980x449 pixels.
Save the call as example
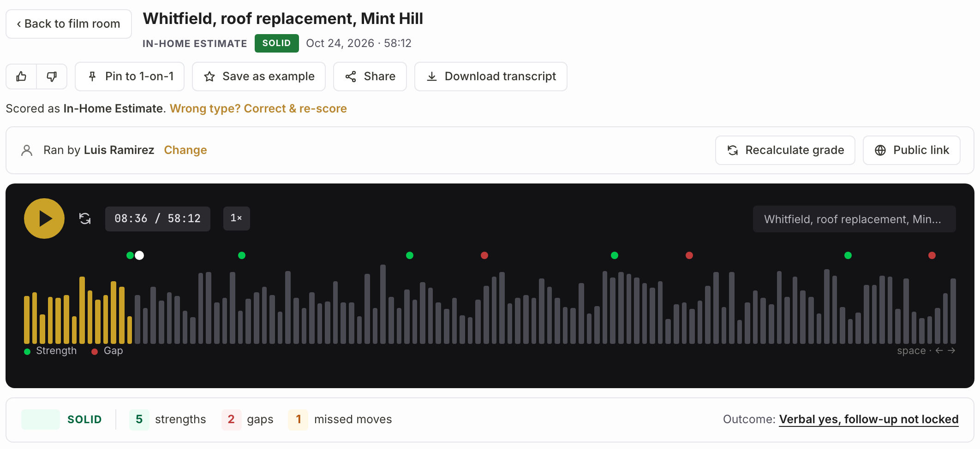(259, 77)
